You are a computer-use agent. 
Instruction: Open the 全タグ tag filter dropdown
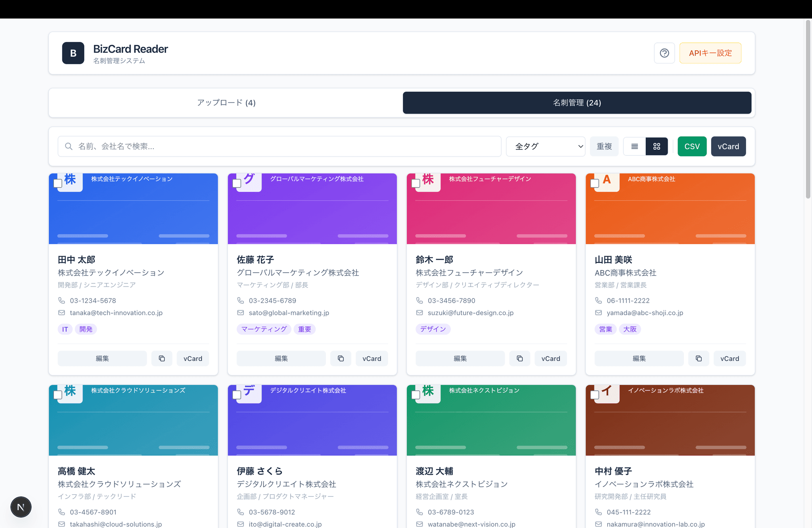[545, 146]
